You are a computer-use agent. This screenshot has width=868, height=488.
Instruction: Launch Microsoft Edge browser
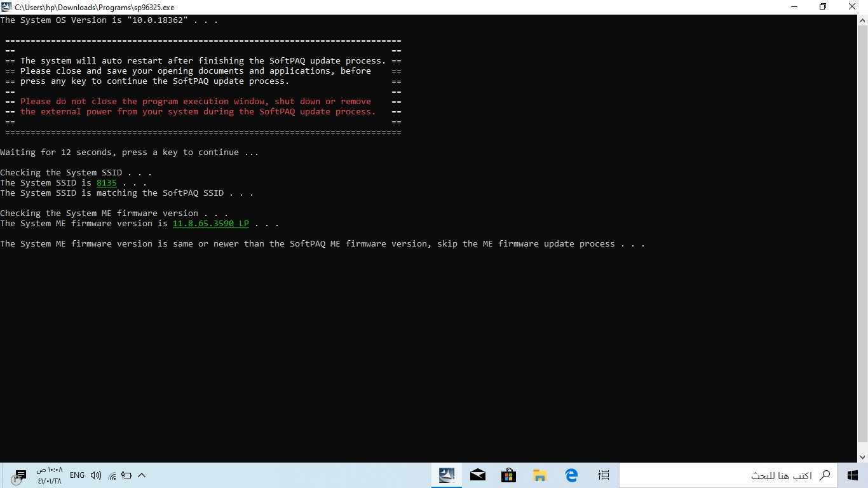pyautogui.click(x=571, y=475)
